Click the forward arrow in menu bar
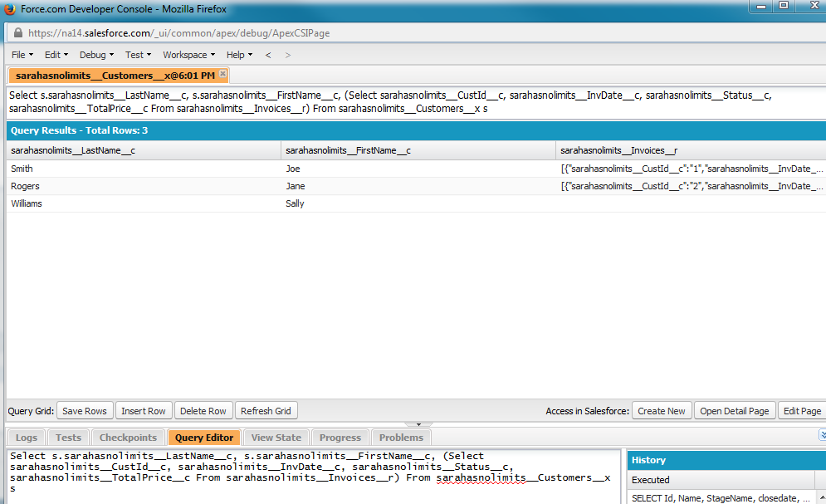826x504 pixels. tap(288, 55)
